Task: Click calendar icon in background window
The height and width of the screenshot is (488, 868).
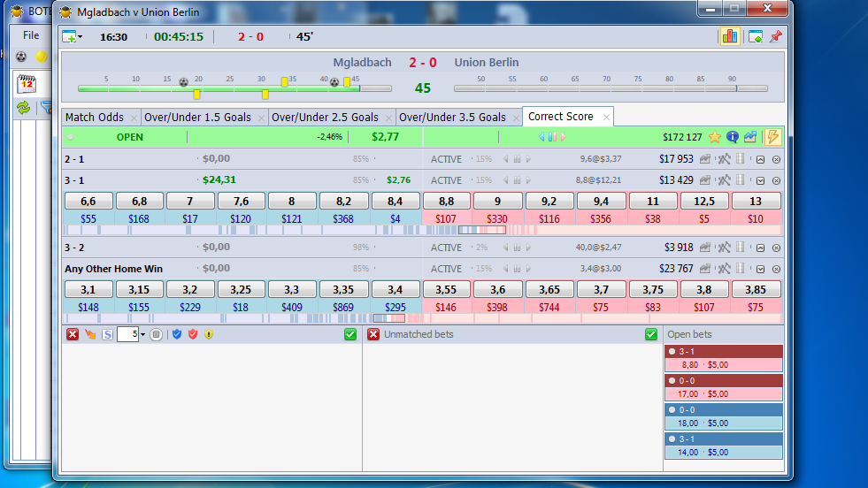Action: click(x=26, y=84)
